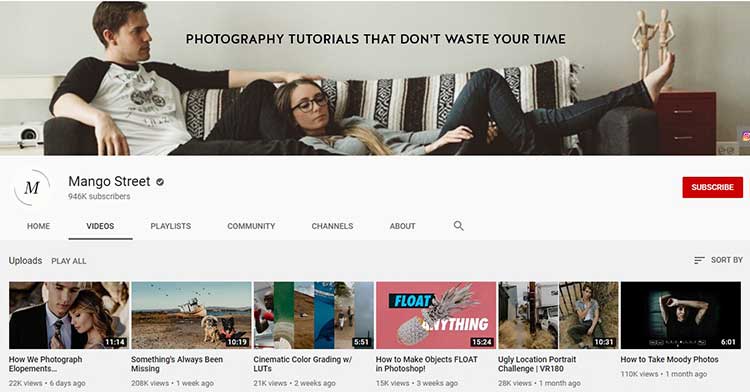Open video title How to Make Objects FLOAT
This screenshot has width=750, height=392.
pyautogui.click(x=427, y=364)
